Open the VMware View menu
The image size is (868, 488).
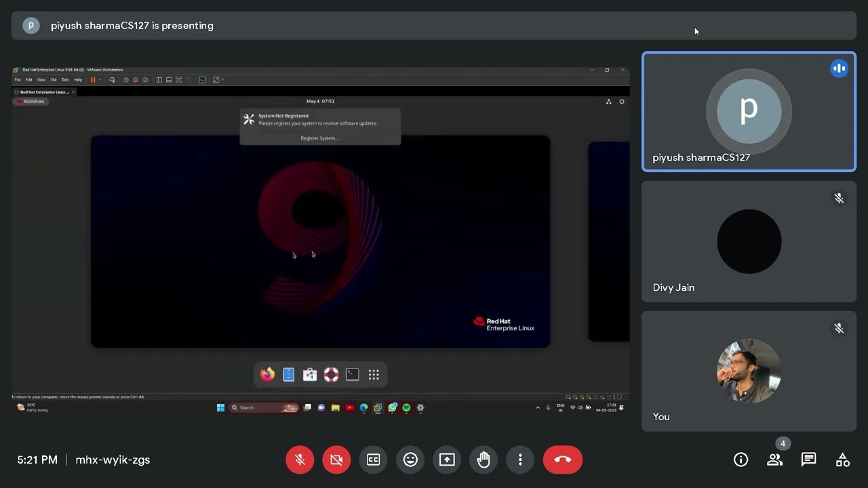pyautogui.click(x=41, y=79)
